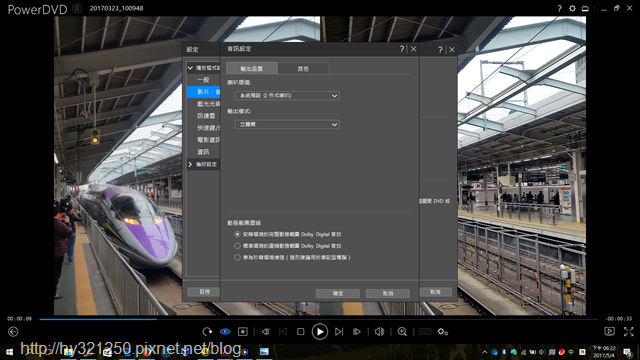640x360 pixels.
Task: Select 電影資訊 in the settings tree
Action: 208,140
